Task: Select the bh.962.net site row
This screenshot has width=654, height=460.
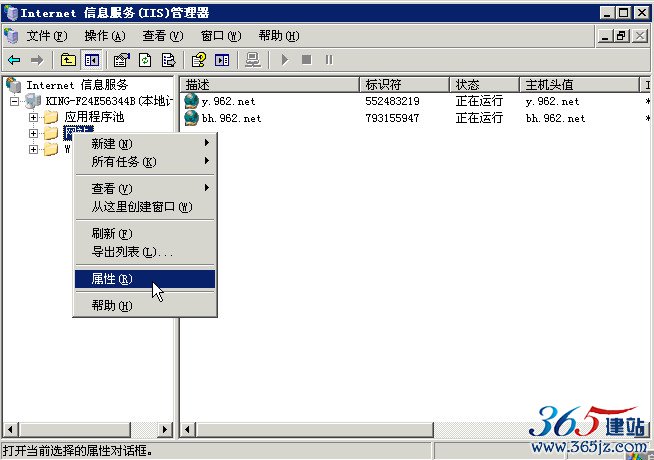Action: 416,118
